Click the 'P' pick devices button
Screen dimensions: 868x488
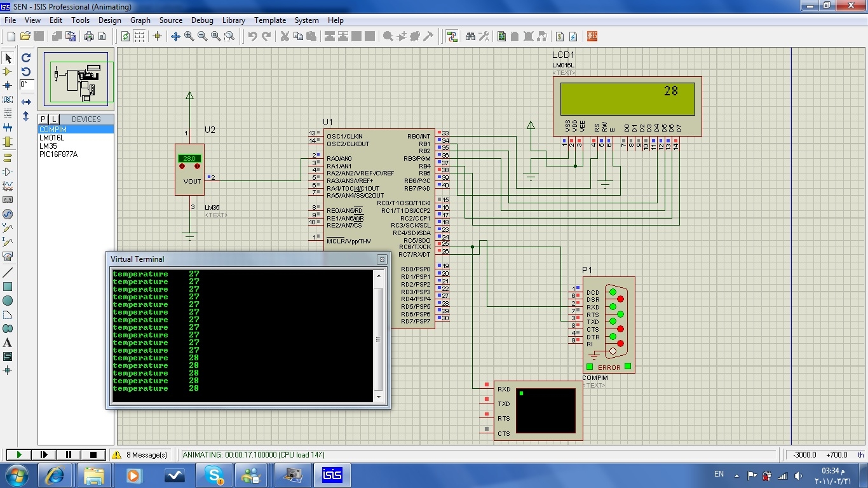click(43, 119)
